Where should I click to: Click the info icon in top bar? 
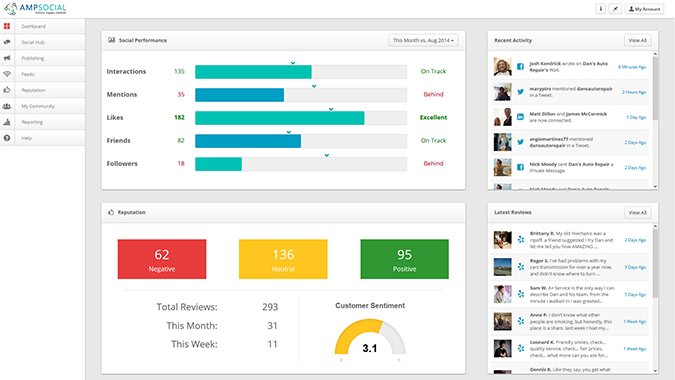coord(601,9)
